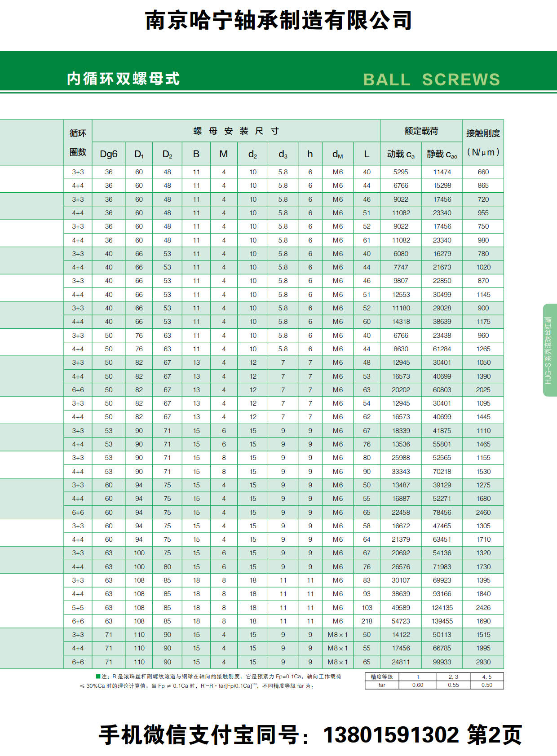Click dynamic load value 13487
557x756 pixels.
401,485
